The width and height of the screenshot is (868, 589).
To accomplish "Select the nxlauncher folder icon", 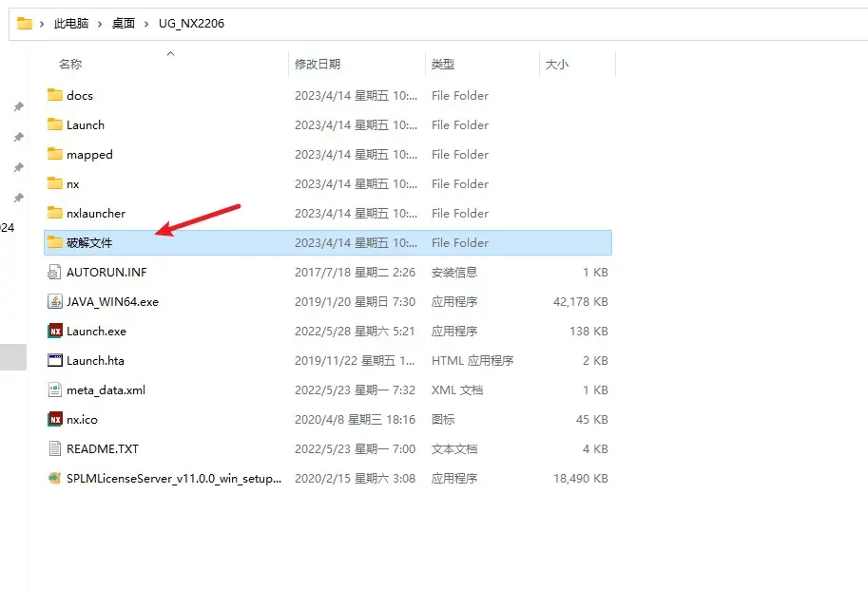I will coord(55,213).
